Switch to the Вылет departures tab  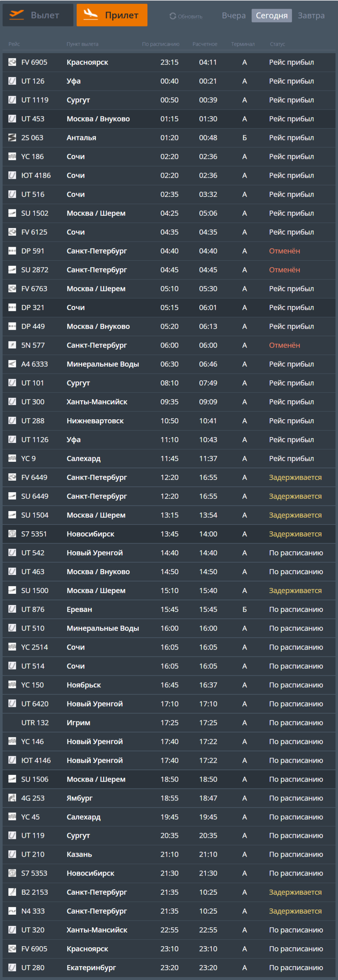pyautogui.click(x=38, y=15)
